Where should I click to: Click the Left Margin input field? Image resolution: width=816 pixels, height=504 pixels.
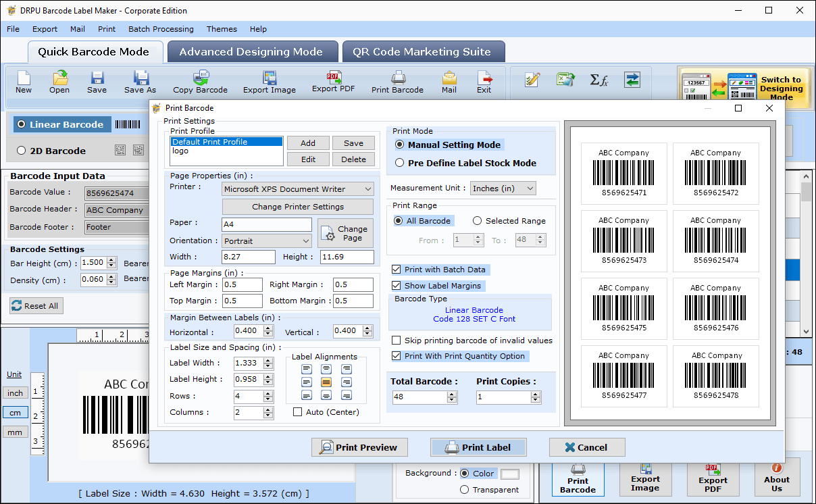(x=243, y=285)
